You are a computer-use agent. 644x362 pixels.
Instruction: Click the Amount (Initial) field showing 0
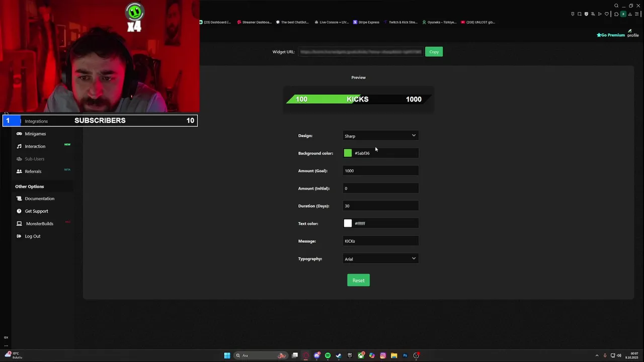(x=380, y=189)
